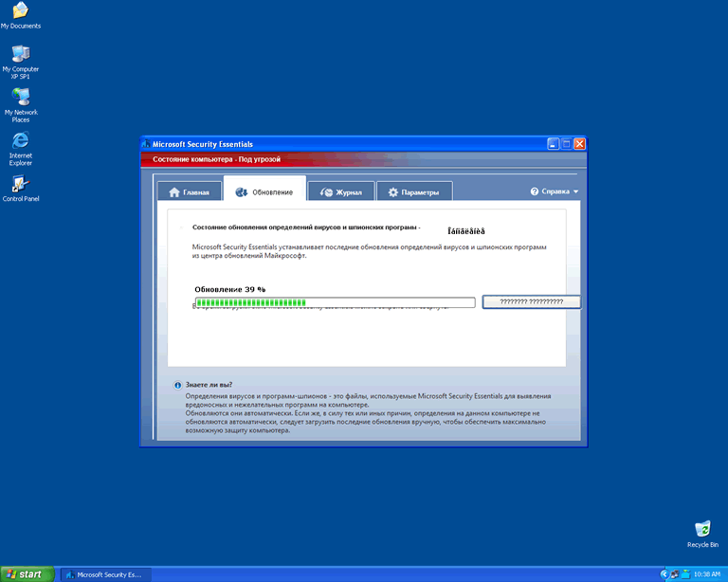Click the blue info icon beside 'Знаете ли вы?'

click(177, 385)
